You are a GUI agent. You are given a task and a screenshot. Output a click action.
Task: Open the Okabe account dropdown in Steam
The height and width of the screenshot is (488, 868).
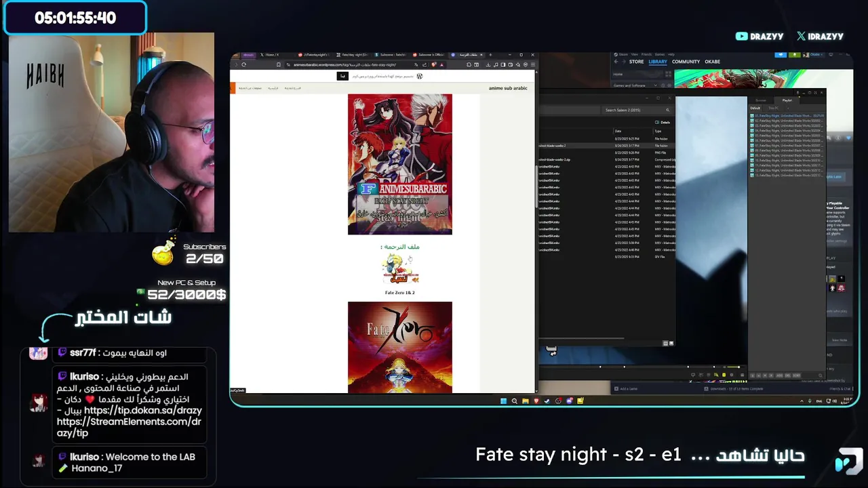click(816, 54)
